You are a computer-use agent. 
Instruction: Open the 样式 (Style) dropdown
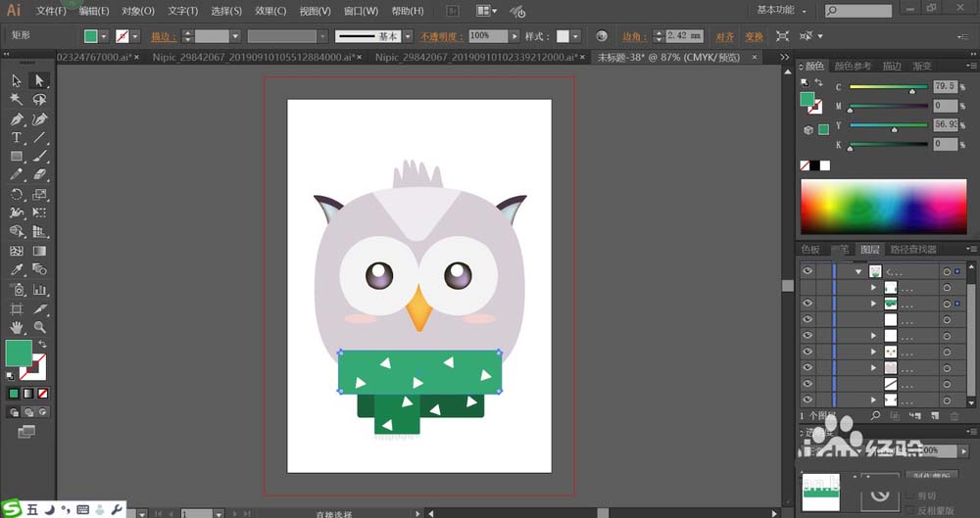tap(575, 37)
